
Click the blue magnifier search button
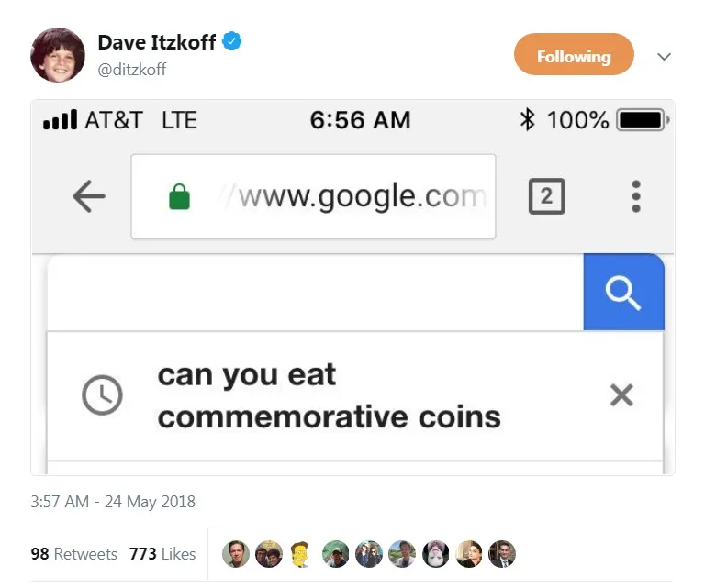coord(623,292)
